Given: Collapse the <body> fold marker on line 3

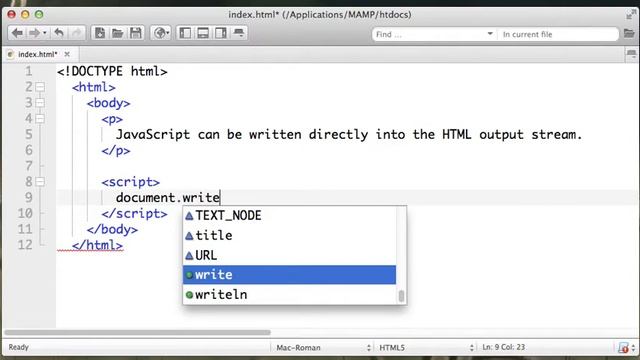Looking at the screenshot, I should coord(40,103).
